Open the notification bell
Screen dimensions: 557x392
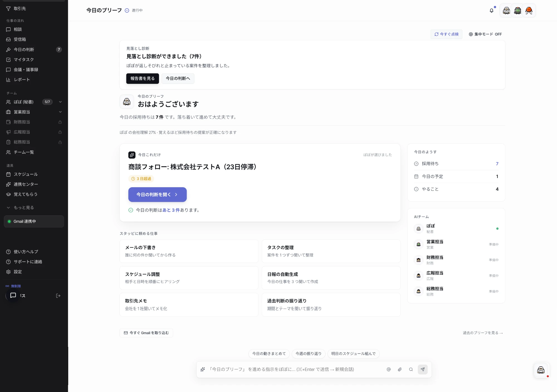[492, 11]
